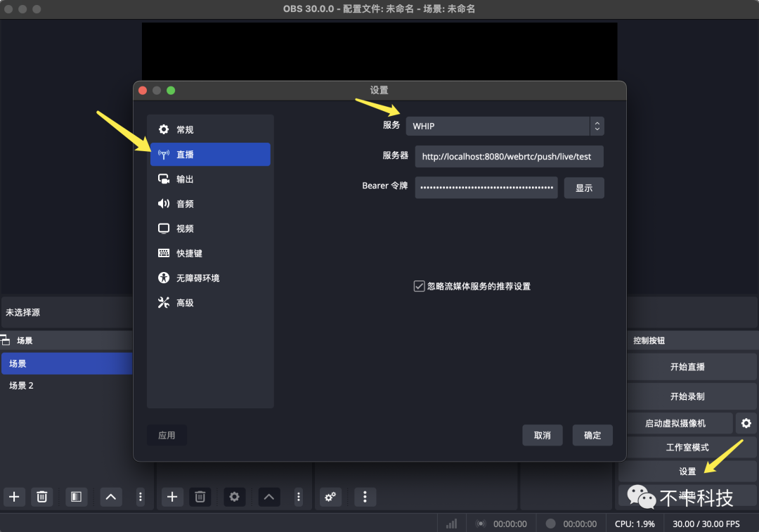Click the network signal bars status icon
Image resolution: width=759 pixels, height=532 pixels.
click(452, 524)
